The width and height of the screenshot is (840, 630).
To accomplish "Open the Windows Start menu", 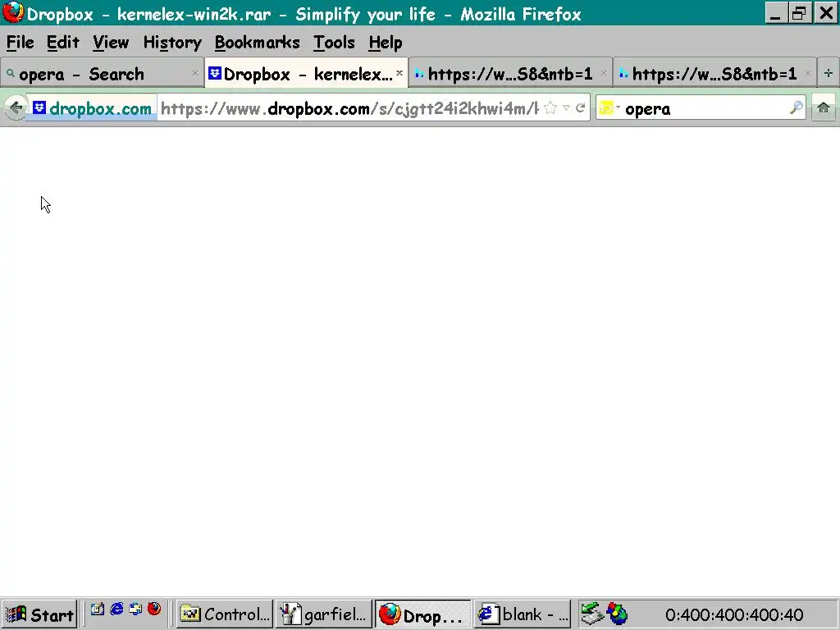I will [x=39, y=614].
